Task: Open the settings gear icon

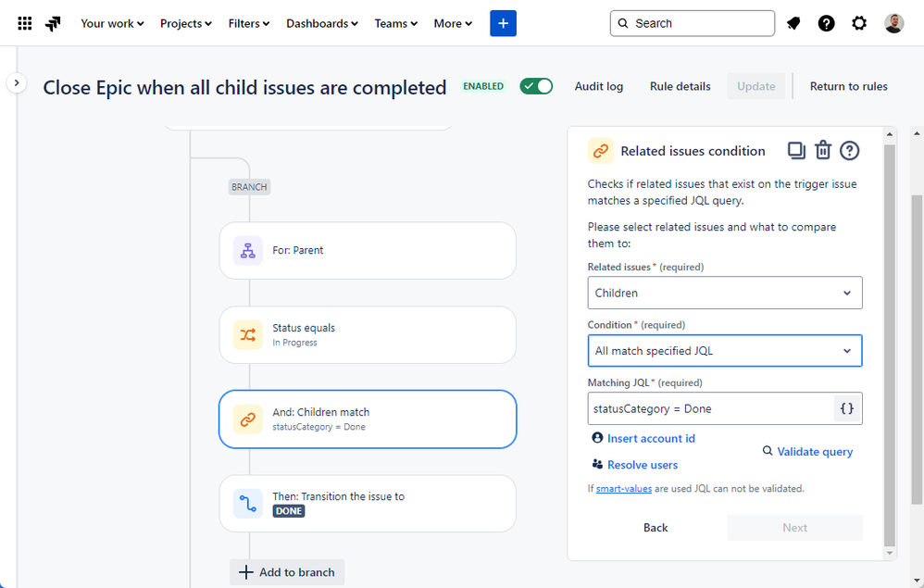Action: coord(859,23)
